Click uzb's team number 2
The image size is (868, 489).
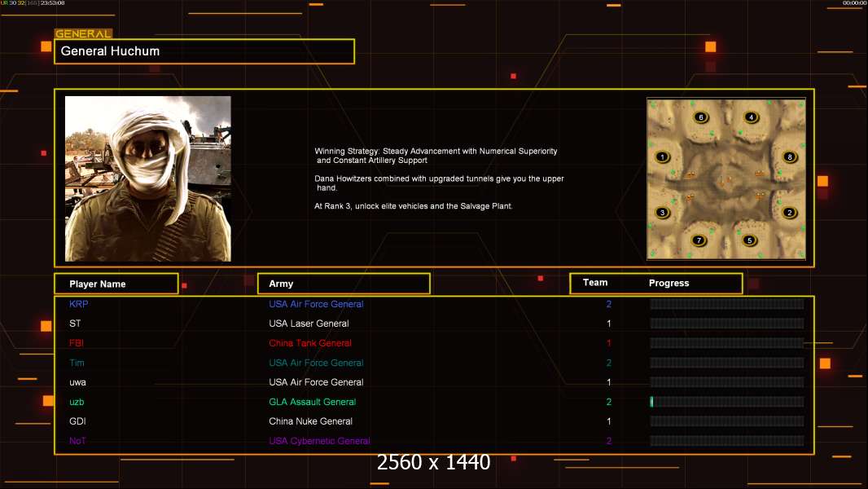[x=609, y=402]
